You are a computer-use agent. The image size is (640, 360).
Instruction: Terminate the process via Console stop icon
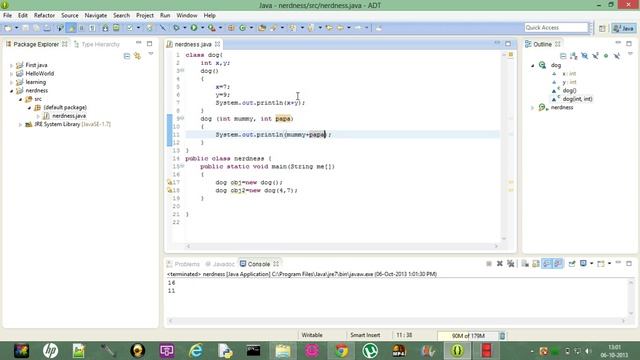click(489, 264)
